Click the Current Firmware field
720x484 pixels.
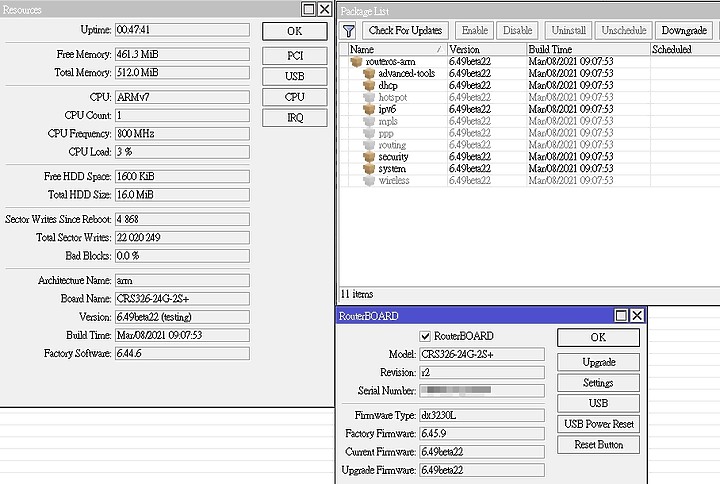point(482,452)
